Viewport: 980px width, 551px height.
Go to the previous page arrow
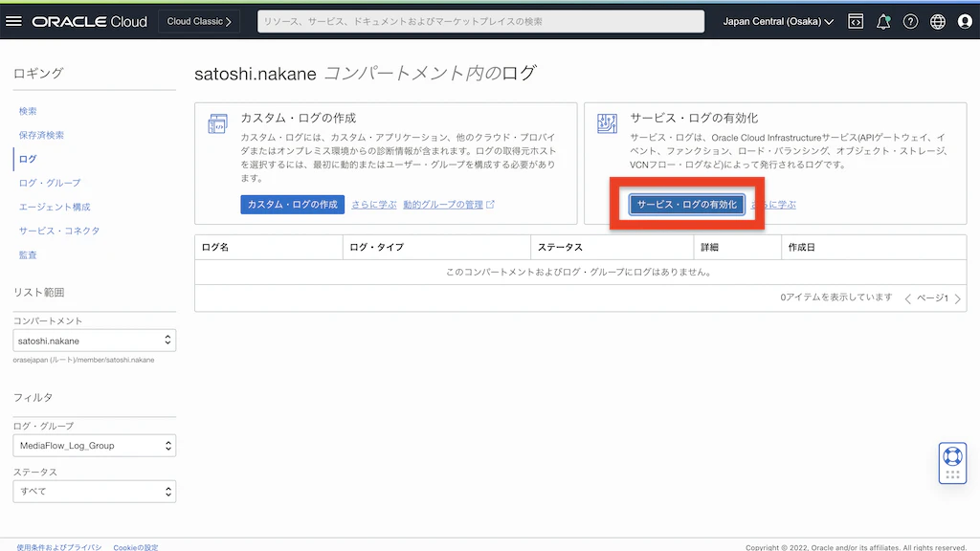coord(907,298)
